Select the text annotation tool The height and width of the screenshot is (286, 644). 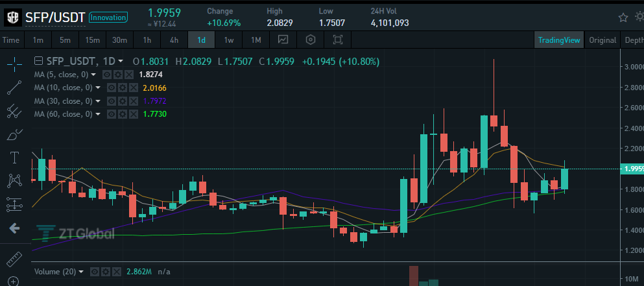15,157
